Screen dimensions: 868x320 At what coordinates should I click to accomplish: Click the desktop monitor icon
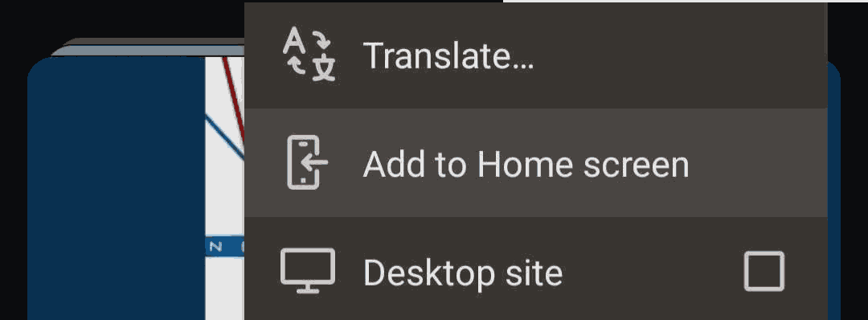[307, 271]
